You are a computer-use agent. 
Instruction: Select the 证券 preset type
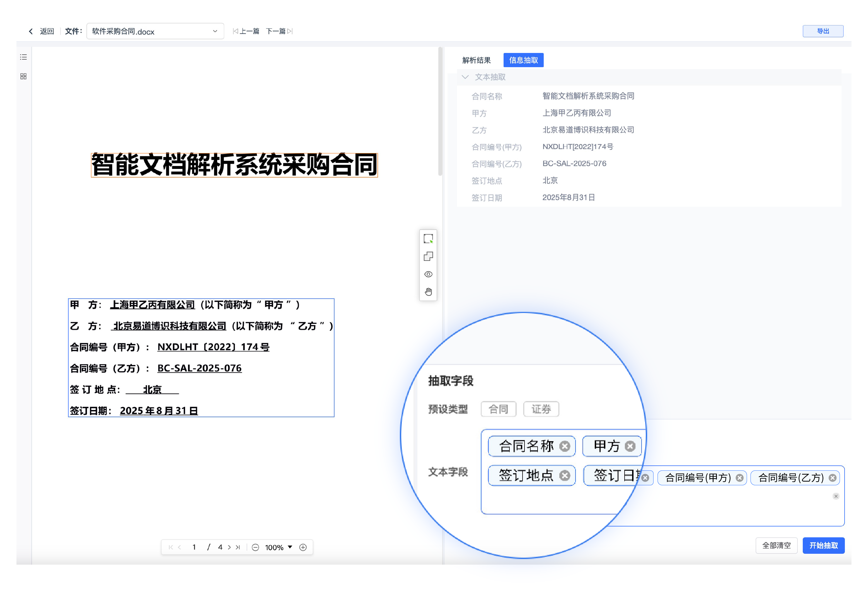[541, 409]
